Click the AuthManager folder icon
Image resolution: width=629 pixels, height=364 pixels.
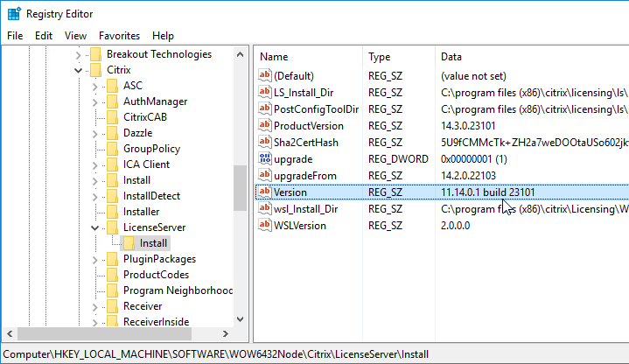(112, 101)
